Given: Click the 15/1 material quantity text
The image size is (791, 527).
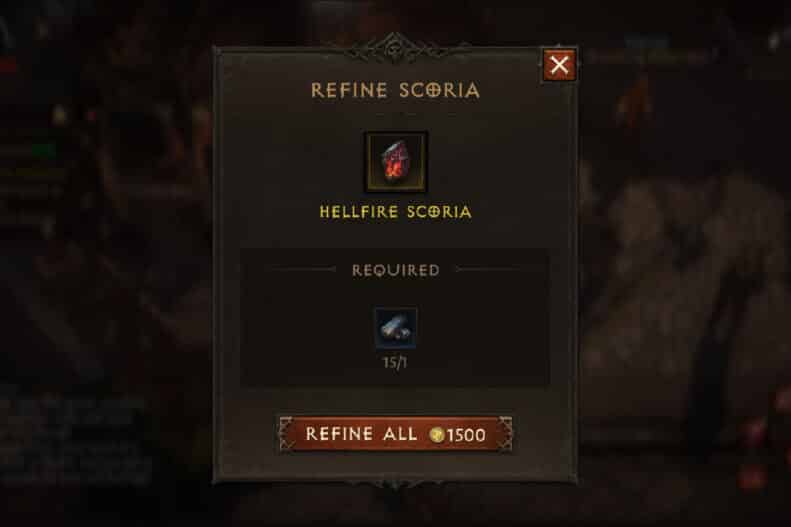Looking at the screenshot, I should click(395, 363).
